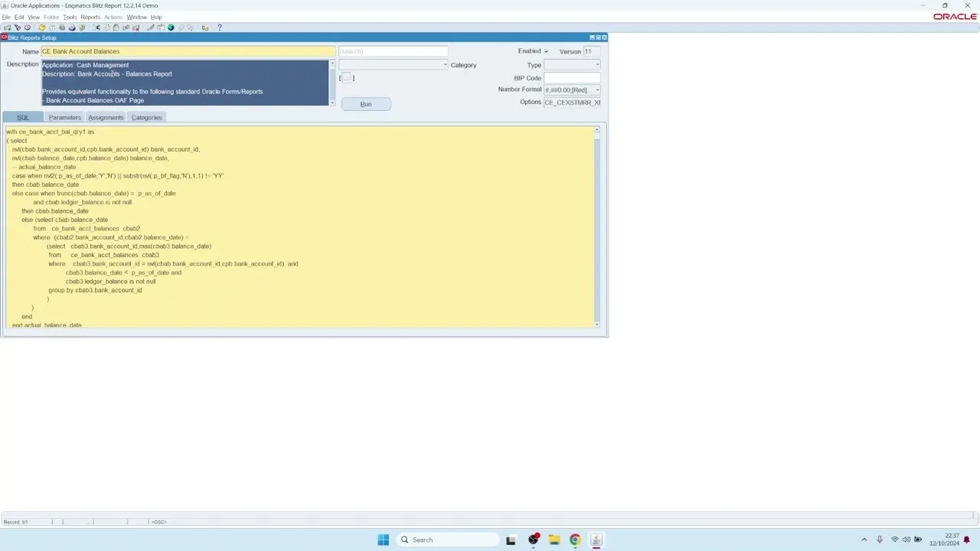Click the Find flashlight toolbar icon
Image resolution: width=980 pixels, height=551 pixels.
click(x=18, y=28)
